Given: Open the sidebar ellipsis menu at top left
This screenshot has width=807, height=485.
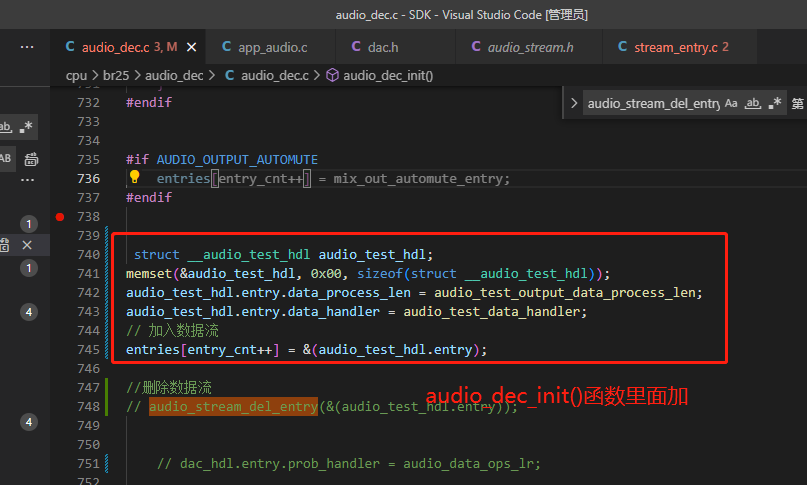Looking at the screenshot, I should click(x=27, y=47).
